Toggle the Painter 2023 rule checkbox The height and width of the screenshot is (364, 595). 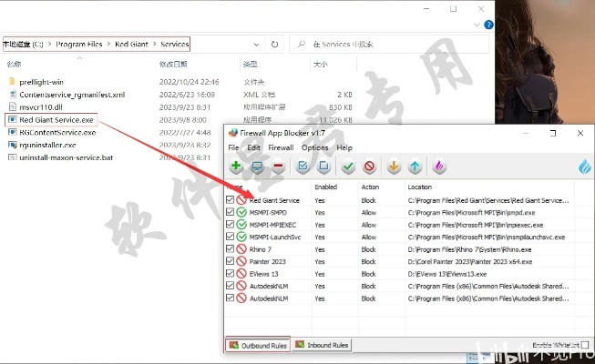pyautogui.click(x=230, y=260)
